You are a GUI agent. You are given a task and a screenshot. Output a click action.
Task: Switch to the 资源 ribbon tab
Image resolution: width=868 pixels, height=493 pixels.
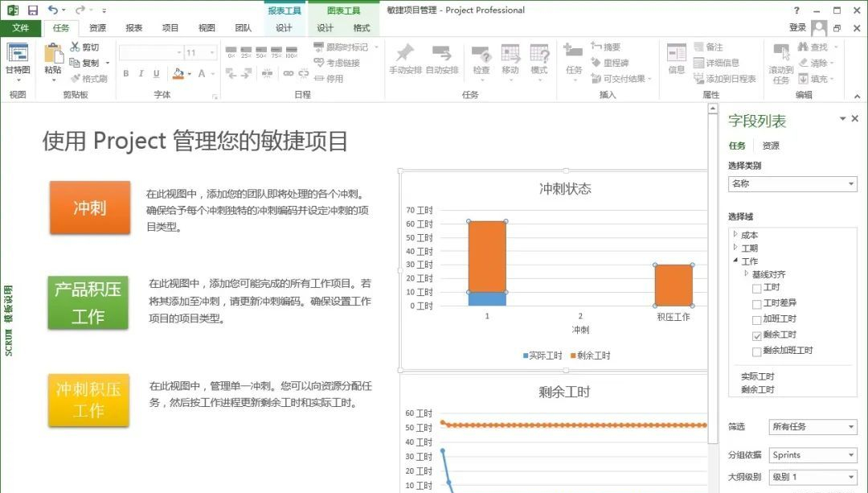pyautogui.click(x=97, y=27)
